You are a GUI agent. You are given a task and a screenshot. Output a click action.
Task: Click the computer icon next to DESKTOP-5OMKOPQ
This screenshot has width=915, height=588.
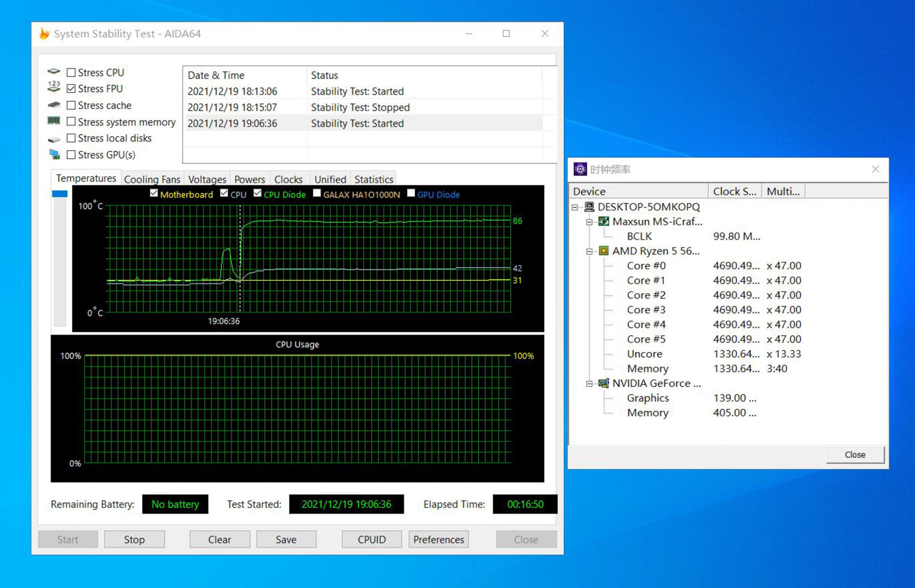coord(590,207)
